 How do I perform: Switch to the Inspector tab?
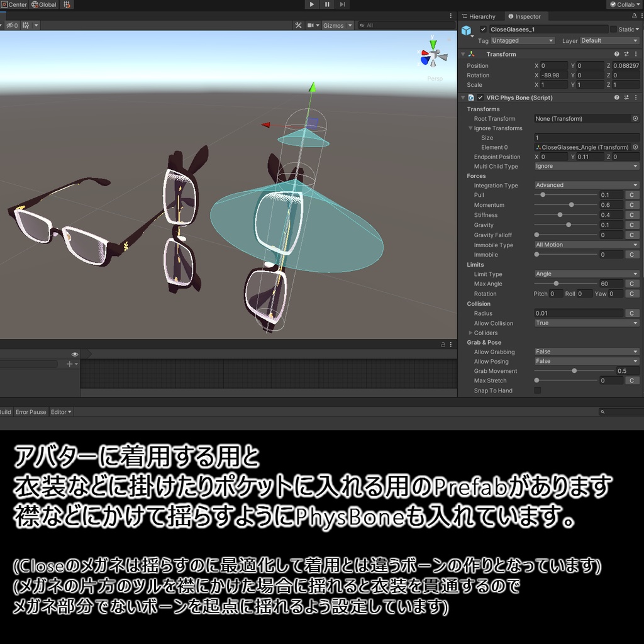[x=525, y=16]
